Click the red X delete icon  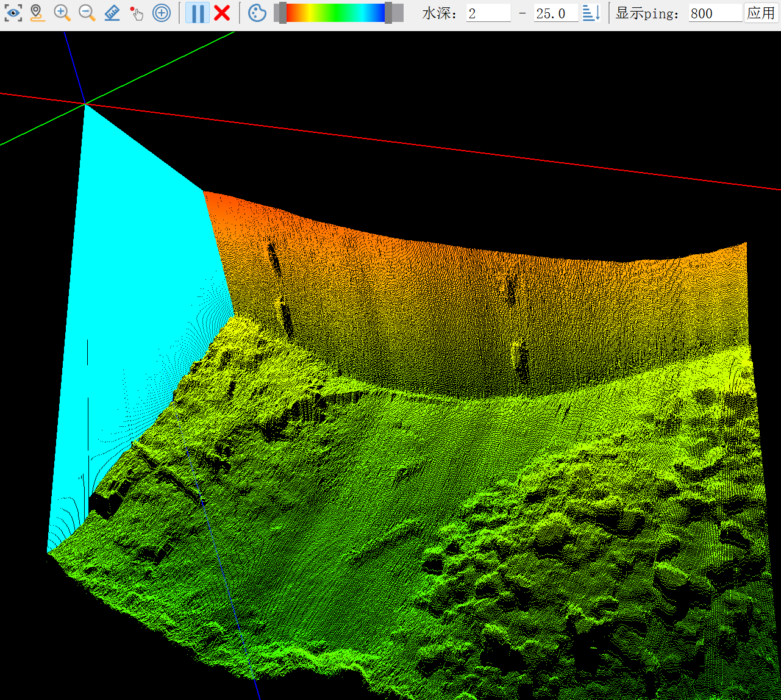[x=223, y=13]
